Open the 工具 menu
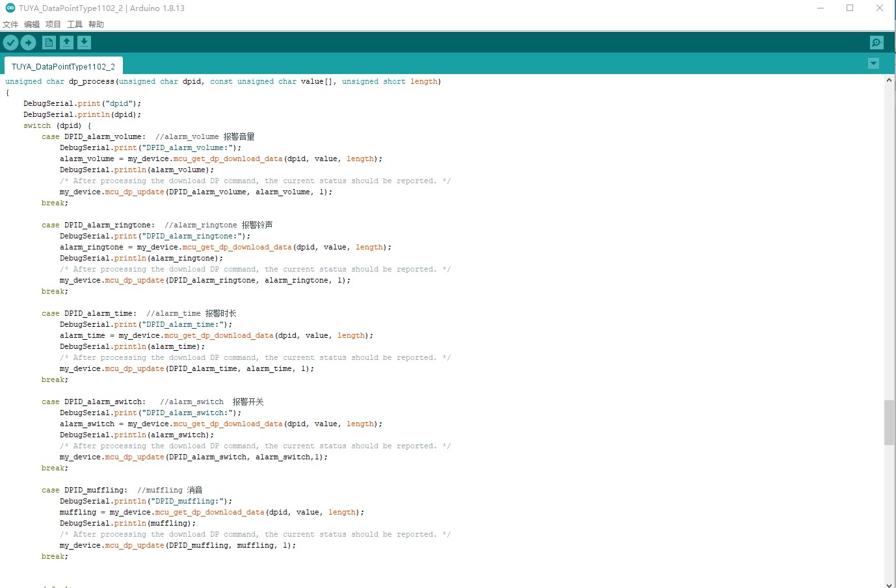 [75, 24]
